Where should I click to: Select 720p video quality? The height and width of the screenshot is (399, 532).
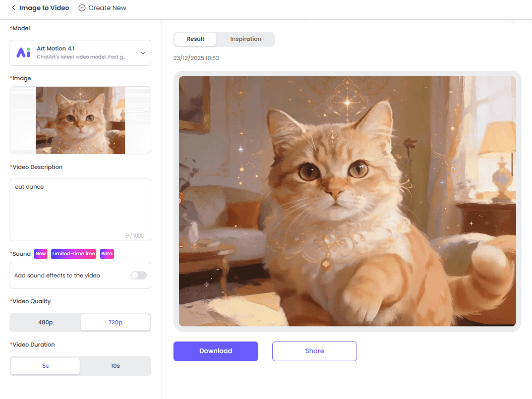coord(115,322)
